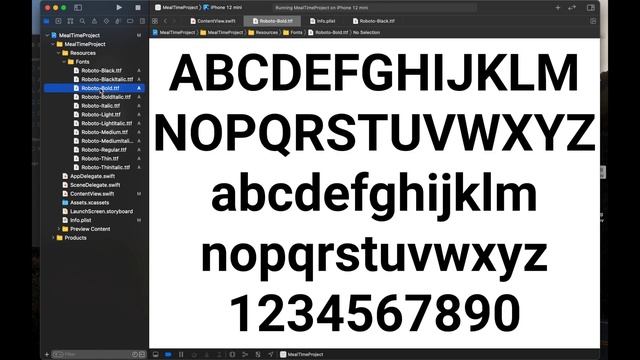Switch to the Roboto-Black.ttf tab
This screenshot has height=360, width=640.
point(374,21)
